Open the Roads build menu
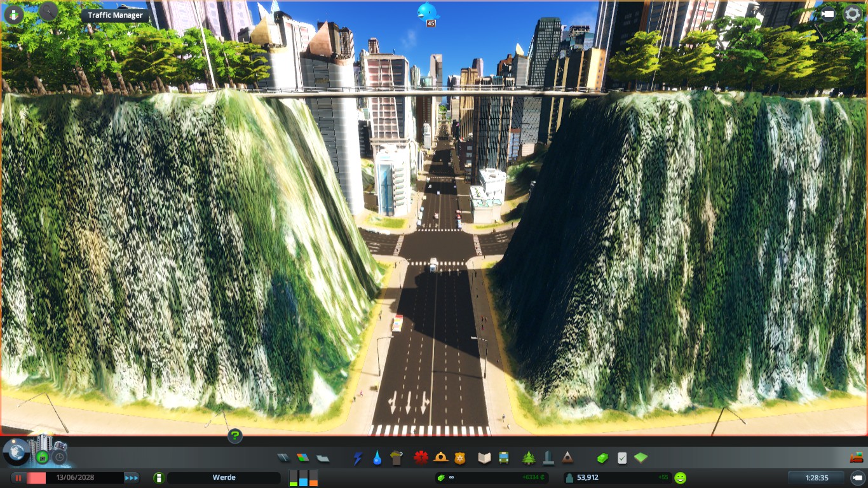 coord(283,457)
